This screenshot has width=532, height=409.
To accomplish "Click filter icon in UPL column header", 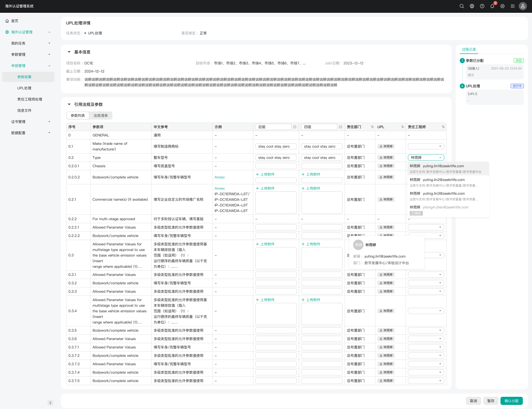I will pos(403,127).
